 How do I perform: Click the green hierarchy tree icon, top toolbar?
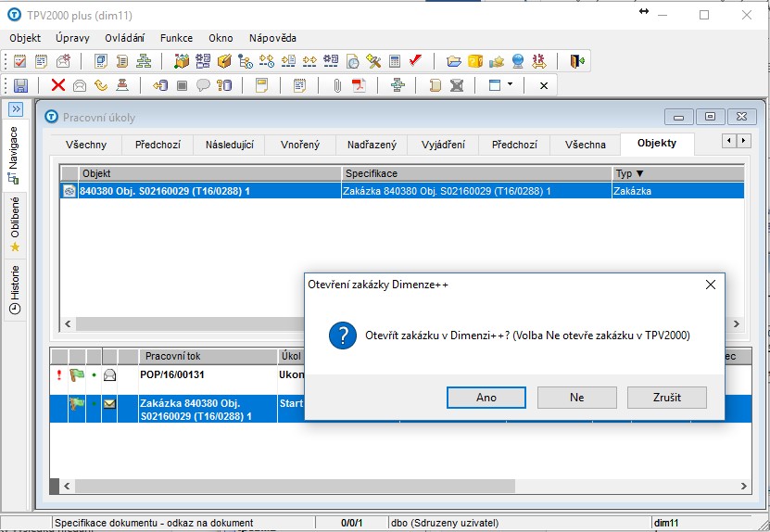coord(144,61)
